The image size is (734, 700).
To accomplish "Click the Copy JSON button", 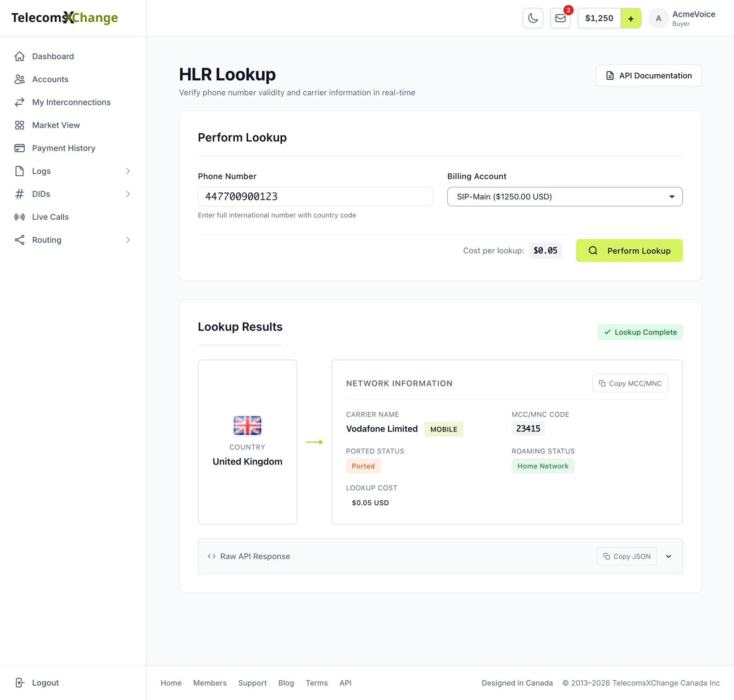I will coord(627,556).
